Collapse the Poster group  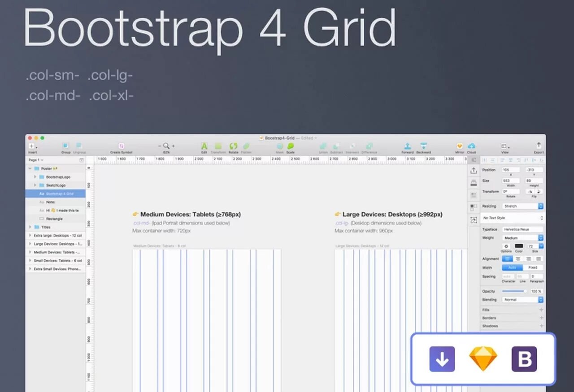point(30,168)
